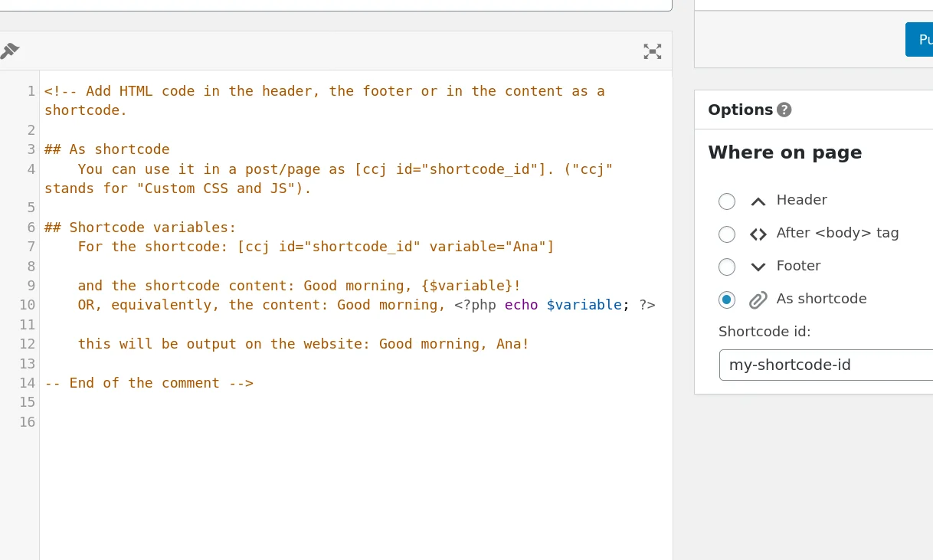Click the highlighted $variable code on line 10

point(584,305)
